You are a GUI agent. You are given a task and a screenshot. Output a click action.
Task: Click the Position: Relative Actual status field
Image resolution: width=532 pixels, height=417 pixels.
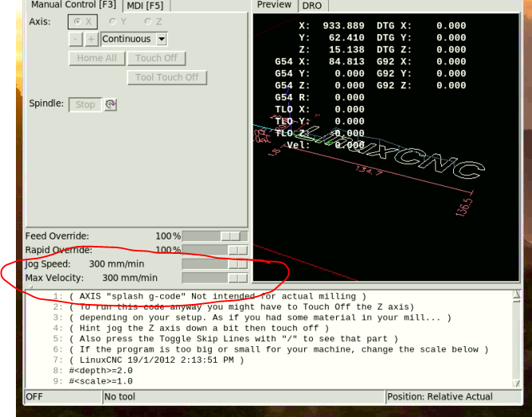453,396
